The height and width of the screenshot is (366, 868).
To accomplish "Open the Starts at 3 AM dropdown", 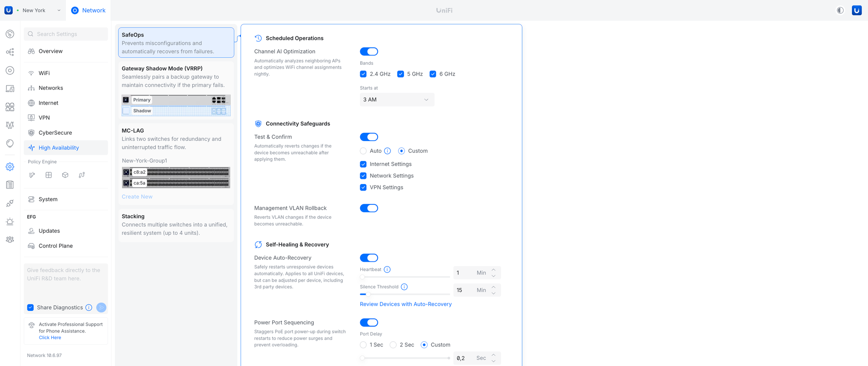I will coord(397,99).
